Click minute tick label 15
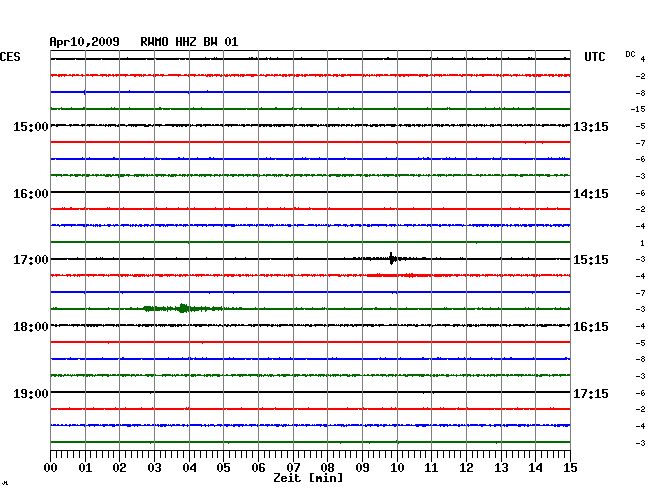The image size is (650, 494). pyautogui.click(x=570, y=468)
